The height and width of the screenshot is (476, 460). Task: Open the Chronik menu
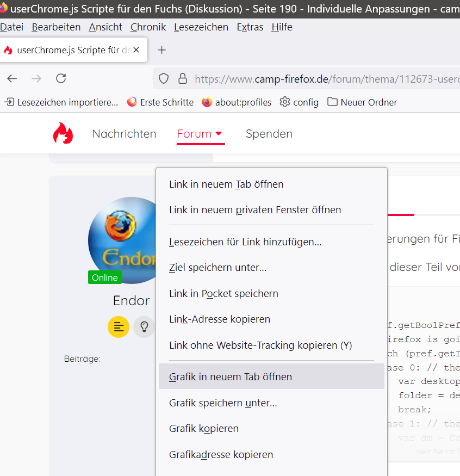pos(148,27)
